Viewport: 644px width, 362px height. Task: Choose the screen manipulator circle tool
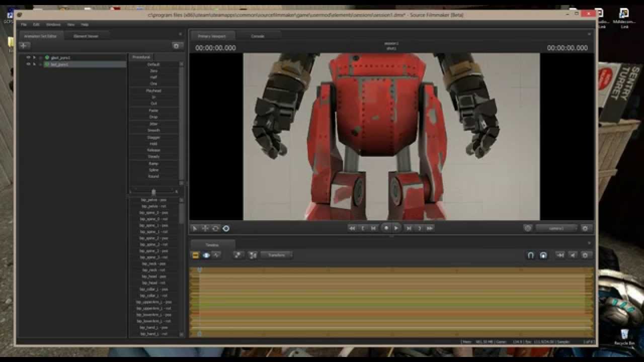[x=226, y=228]
